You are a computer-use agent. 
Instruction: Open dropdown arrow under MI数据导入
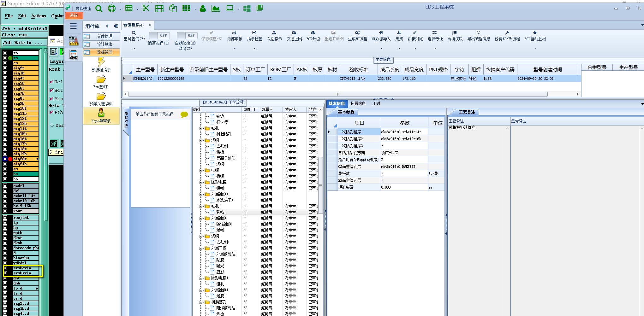pyautogui.click(x=381, y=49)
